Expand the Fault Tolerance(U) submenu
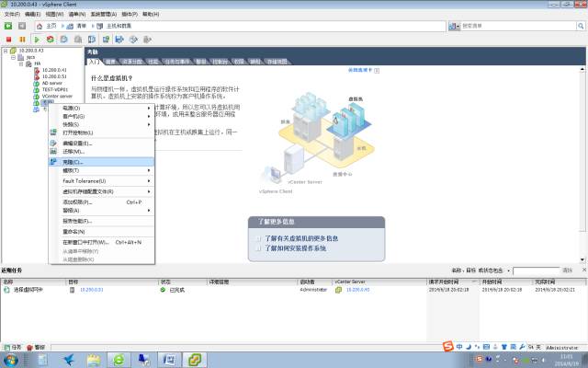Image resolution: width=588 pixels, height=368 pixels. pyautogui.click(x=149, y=181)
